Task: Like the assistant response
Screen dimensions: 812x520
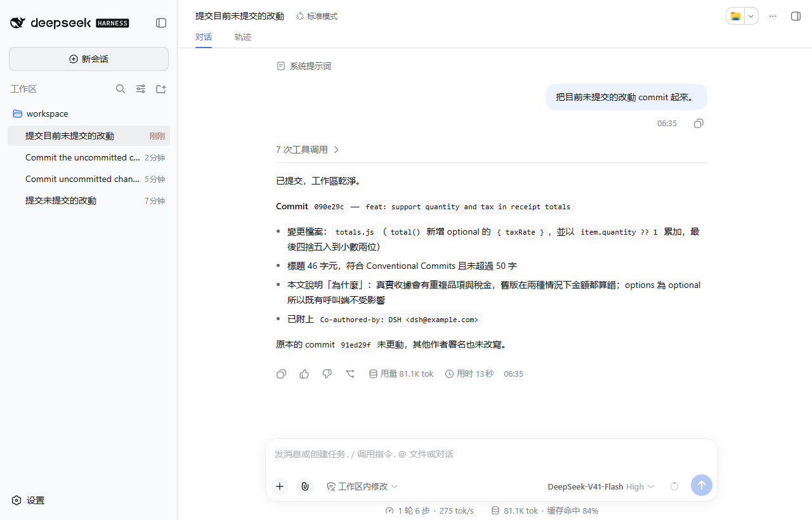Action: pos(304,374)
